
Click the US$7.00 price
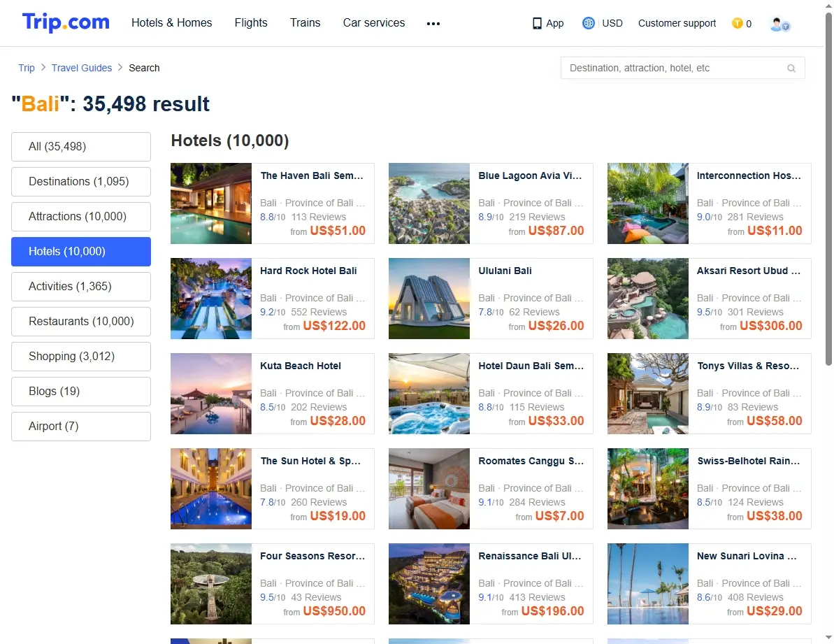(x=559, y=516)
